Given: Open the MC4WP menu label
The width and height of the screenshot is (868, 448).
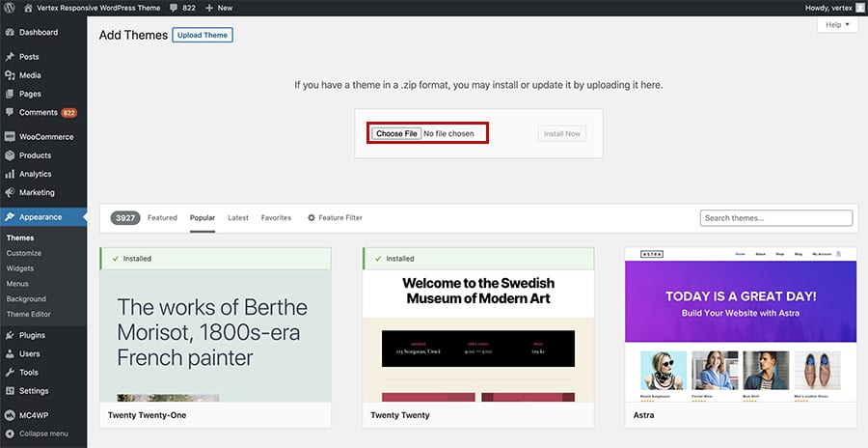Looking at the screenshot, I should pyautogui.click(x=35, y=415).
